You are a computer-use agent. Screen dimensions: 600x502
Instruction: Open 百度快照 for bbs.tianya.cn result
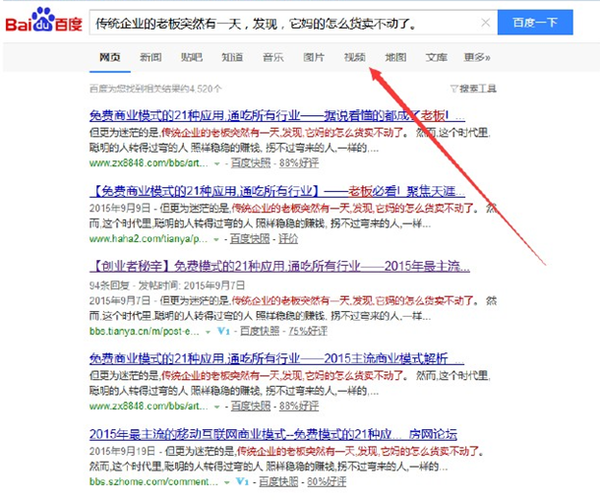(x=260, y=331)
